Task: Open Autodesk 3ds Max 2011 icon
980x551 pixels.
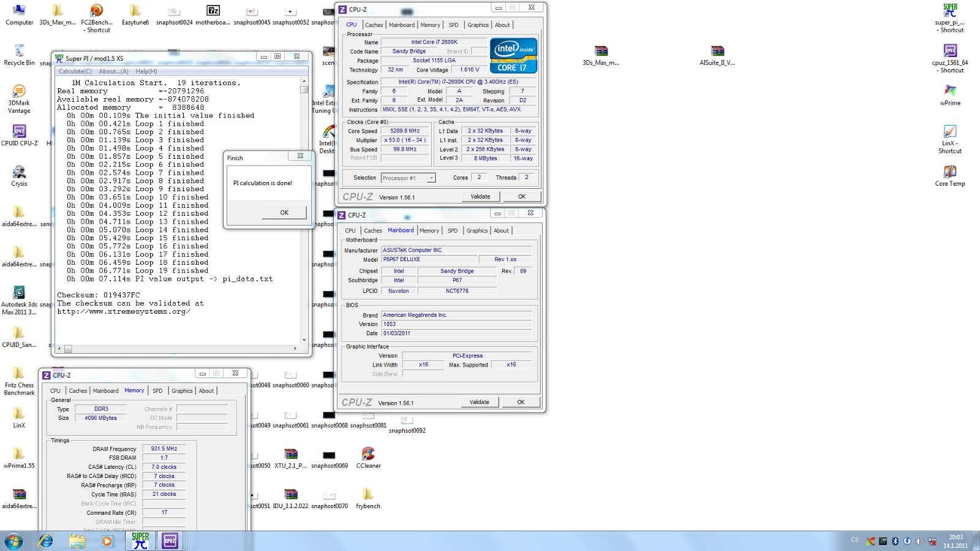Action: pos(19,301)
